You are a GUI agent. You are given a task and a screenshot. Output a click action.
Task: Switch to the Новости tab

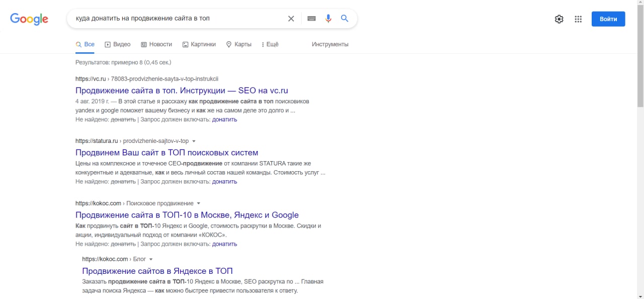point(156,44)
